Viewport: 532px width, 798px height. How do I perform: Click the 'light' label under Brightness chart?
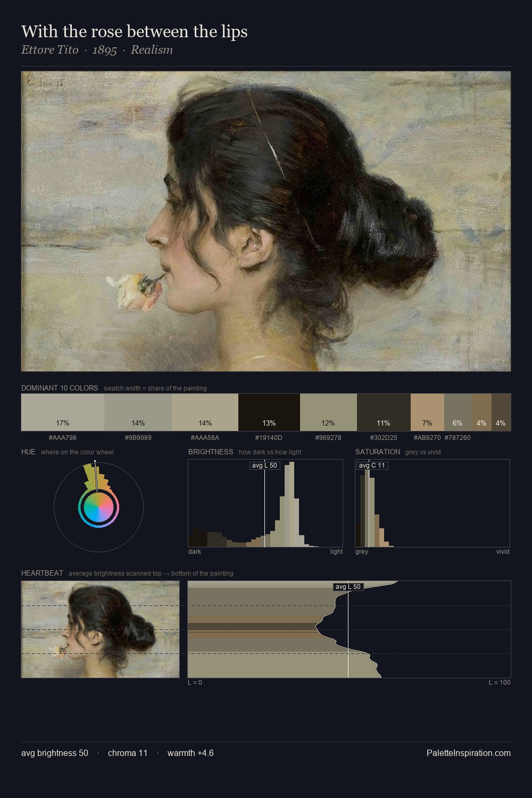[x=336, y=552]
